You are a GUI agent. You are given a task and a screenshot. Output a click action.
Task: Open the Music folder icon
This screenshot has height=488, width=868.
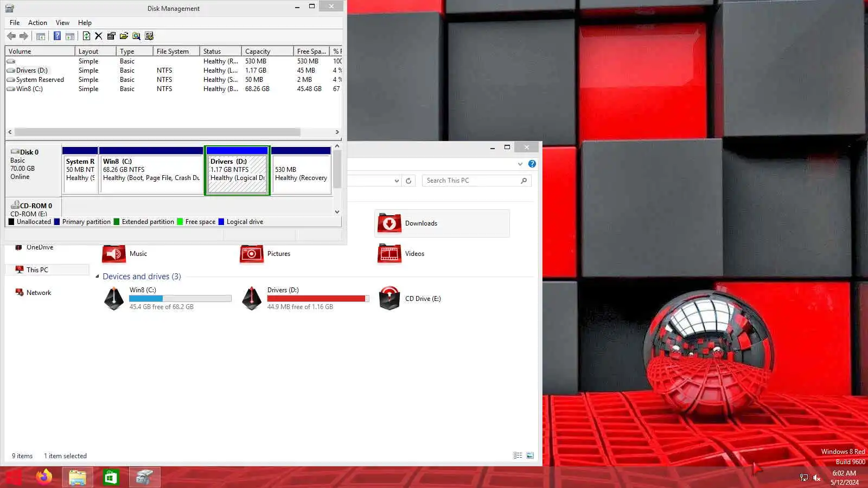(x=113, y=254)
